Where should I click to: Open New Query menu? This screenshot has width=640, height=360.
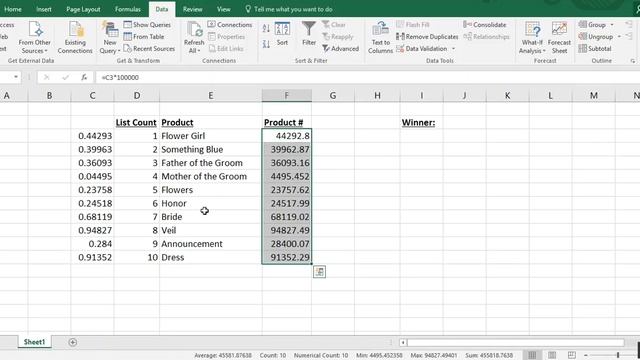(110, 38)
